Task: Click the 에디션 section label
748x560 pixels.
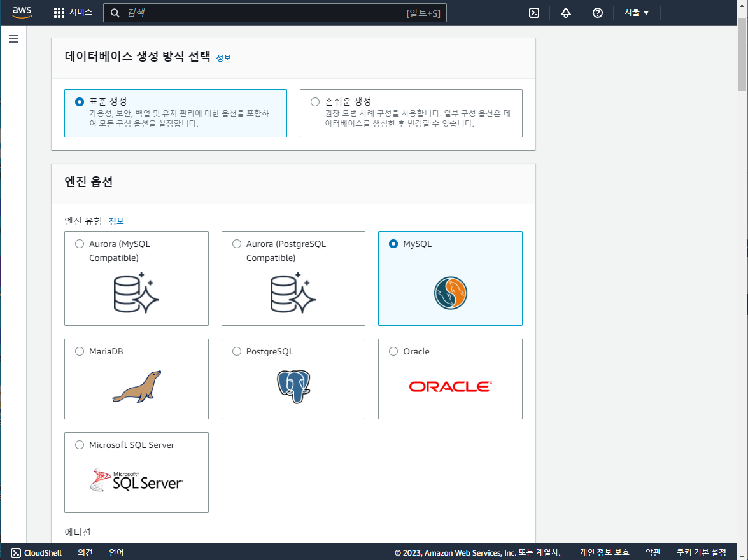Action: point(78,533)
